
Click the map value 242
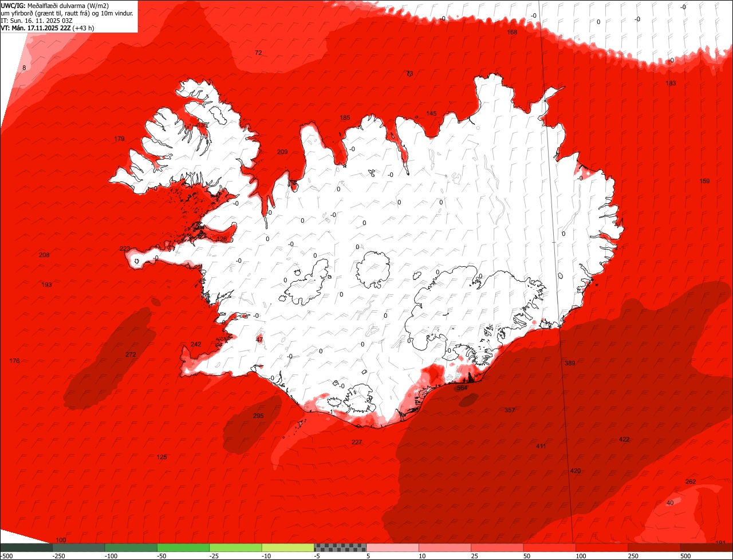point(196,345)
